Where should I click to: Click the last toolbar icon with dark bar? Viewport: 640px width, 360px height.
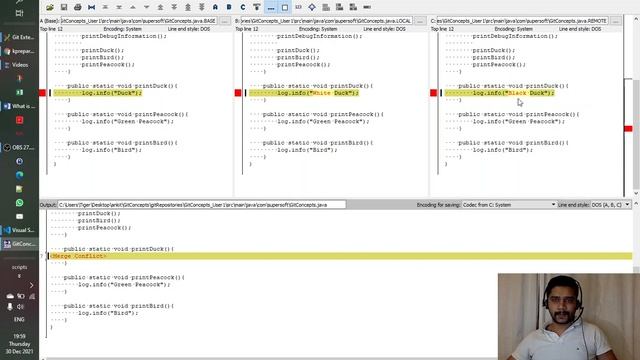point(367,7)
